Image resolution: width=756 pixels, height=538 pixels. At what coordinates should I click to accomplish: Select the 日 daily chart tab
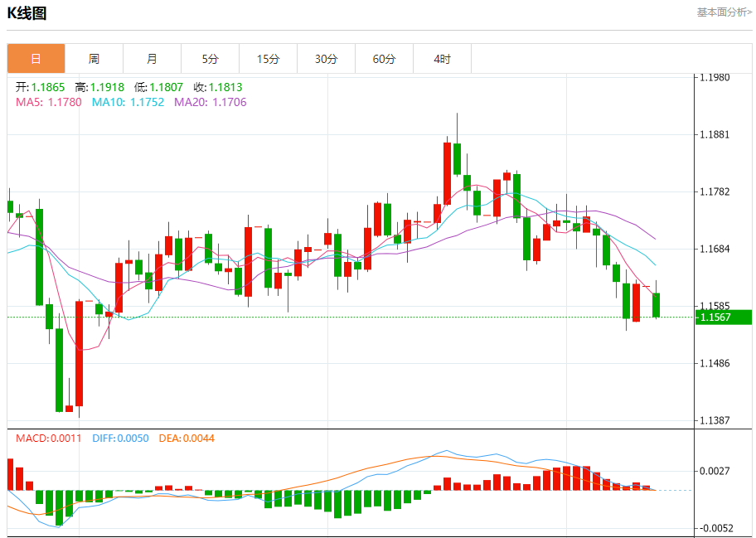(x=36, y=59)
